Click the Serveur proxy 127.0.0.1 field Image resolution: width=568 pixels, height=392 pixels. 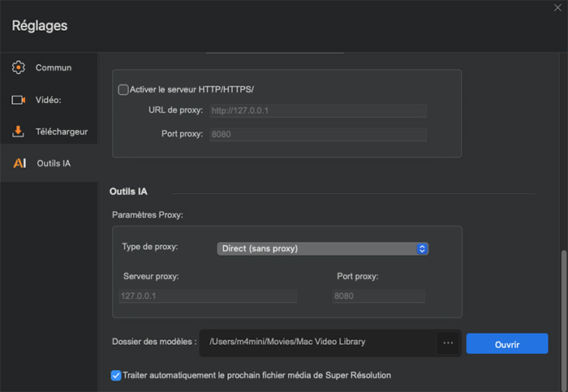pos(208,296)
